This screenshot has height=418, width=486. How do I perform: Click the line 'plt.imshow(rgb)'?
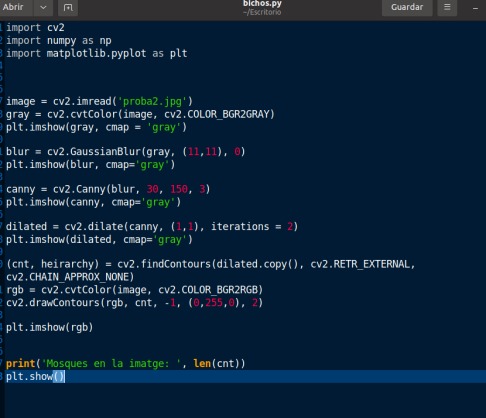pyautogui.click(x=49, y=328)
